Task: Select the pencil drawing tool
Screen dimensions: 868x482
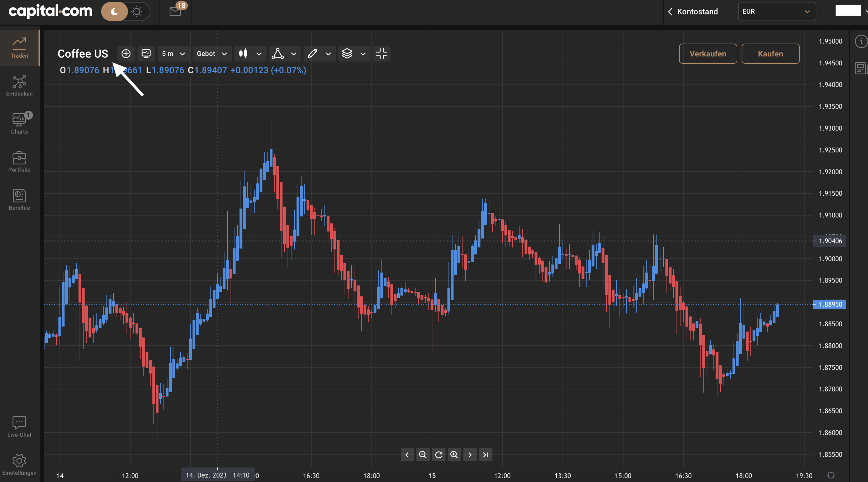Action: (312, 54)
